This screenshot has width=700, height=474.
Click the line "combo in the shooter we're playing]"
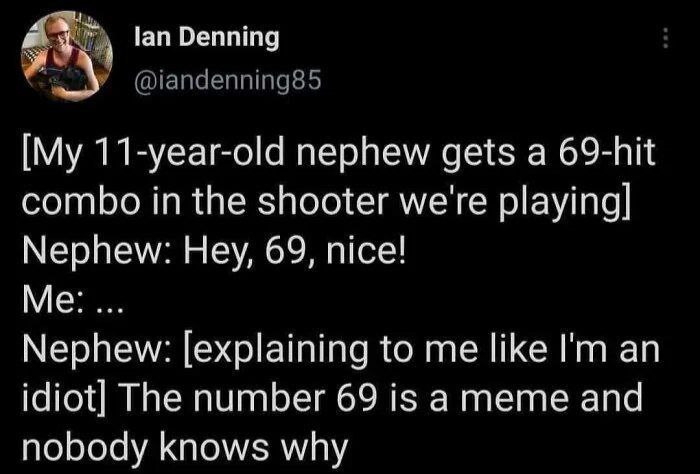tap(326, 203)
